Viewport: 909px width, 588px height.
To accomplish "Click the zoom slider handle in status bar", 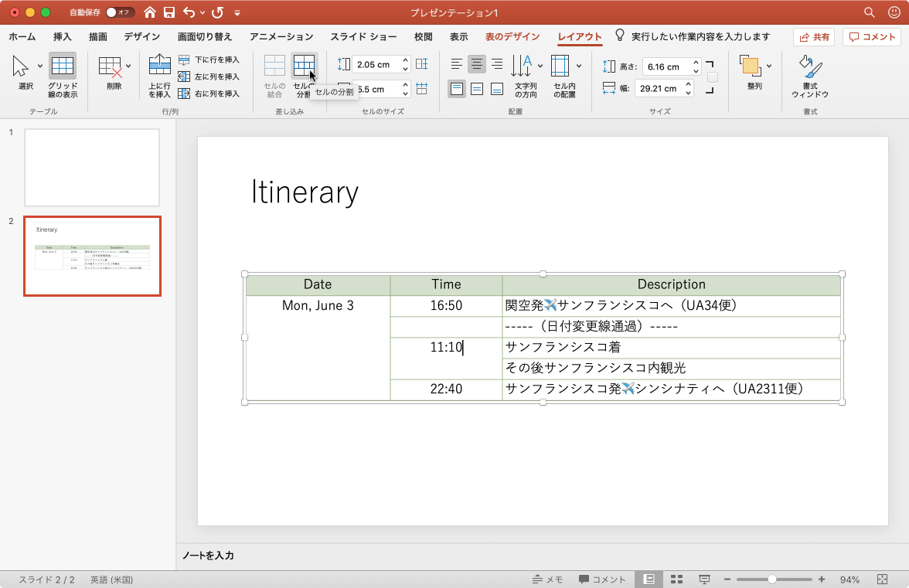I will tap(771, 580).
